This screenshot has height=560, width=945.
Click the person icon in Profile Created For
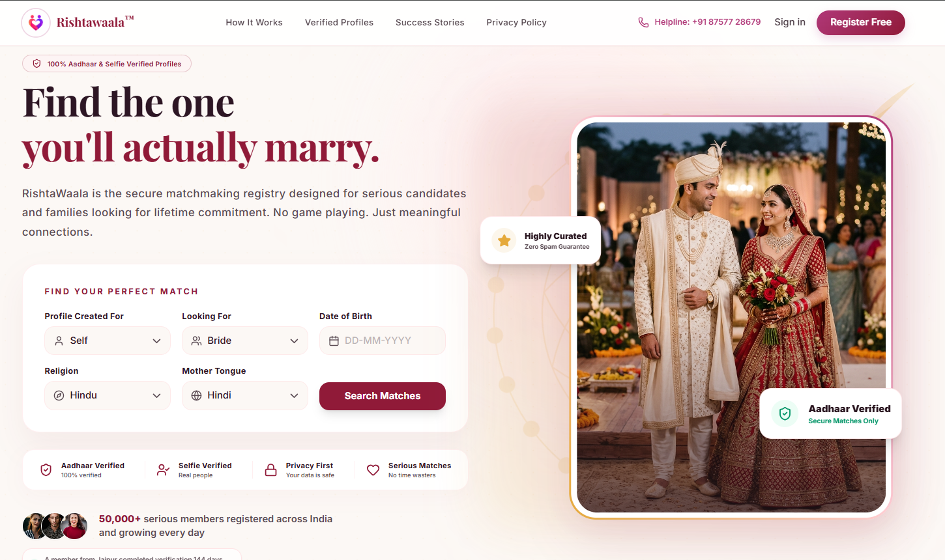[59, 341]
